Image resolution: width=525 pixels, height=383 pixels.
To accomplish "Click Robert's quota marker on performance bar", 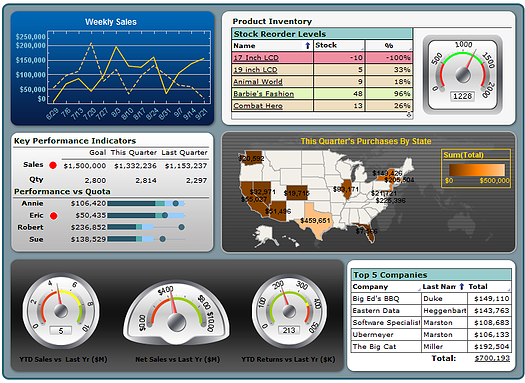I will (181, 227).
